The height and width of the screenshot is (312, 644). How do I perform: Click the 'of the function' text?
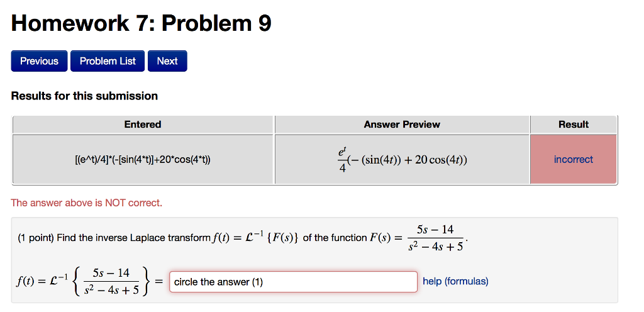click(x=335, y=238)
